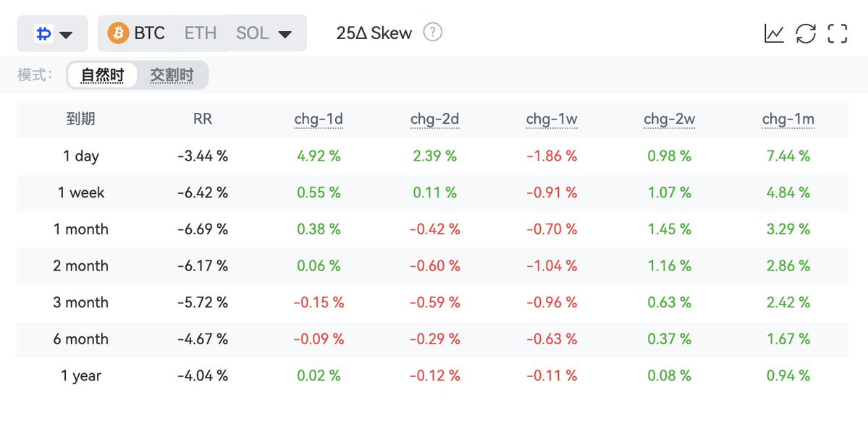Open the line chart view icon

tap(774, 33)
